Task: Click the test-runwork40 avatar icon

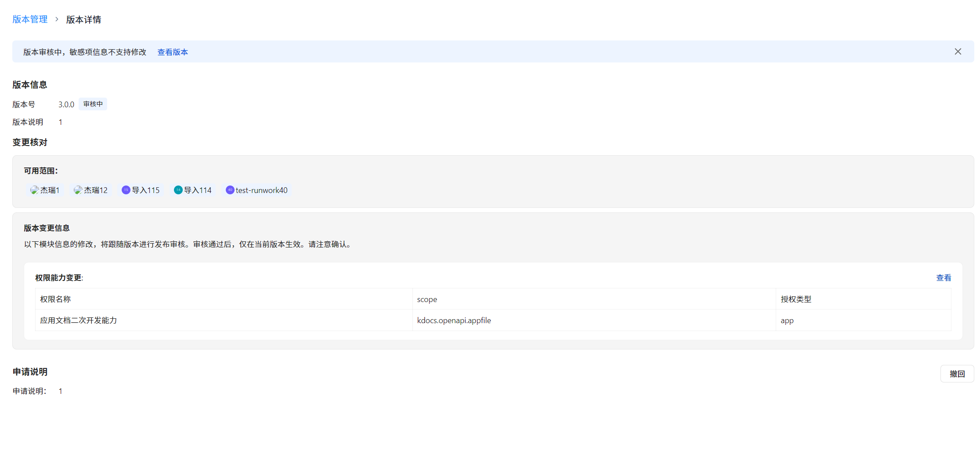Action: point(230,190)
